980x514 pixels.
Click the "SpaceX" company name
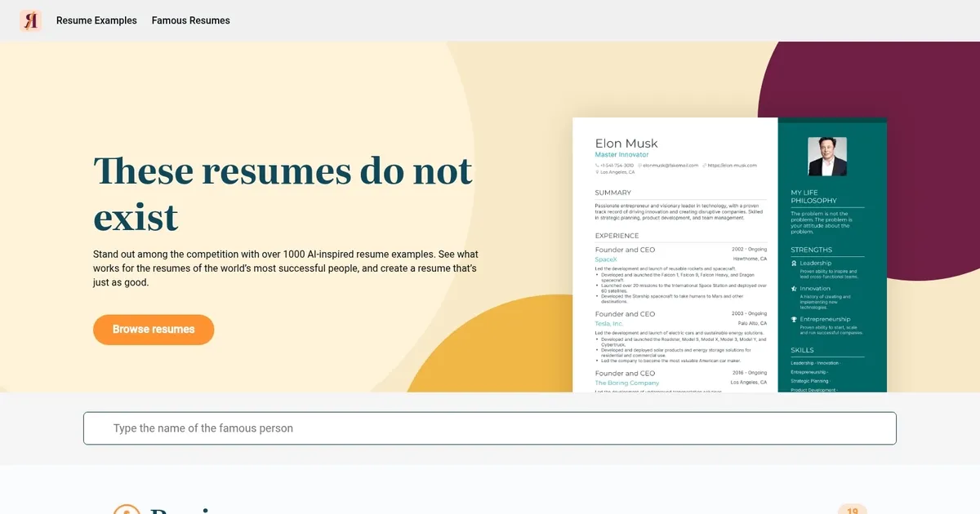click(606, 259)
